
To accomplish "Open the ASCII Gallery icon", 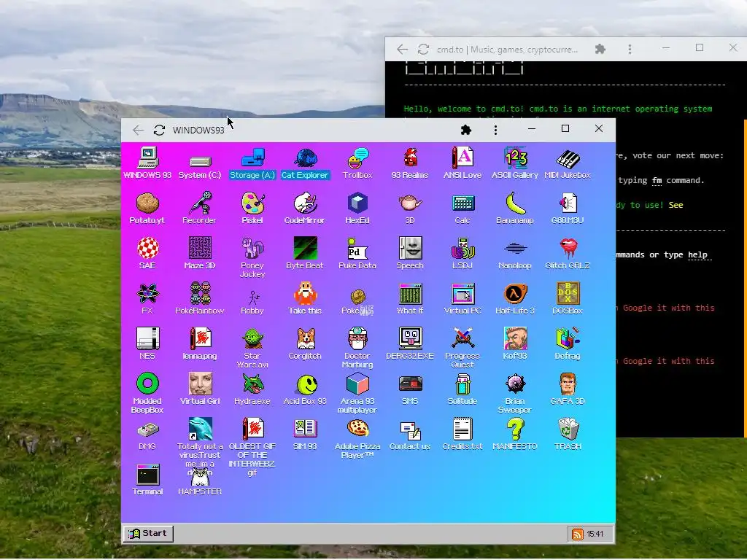I will tap(515, 158).
